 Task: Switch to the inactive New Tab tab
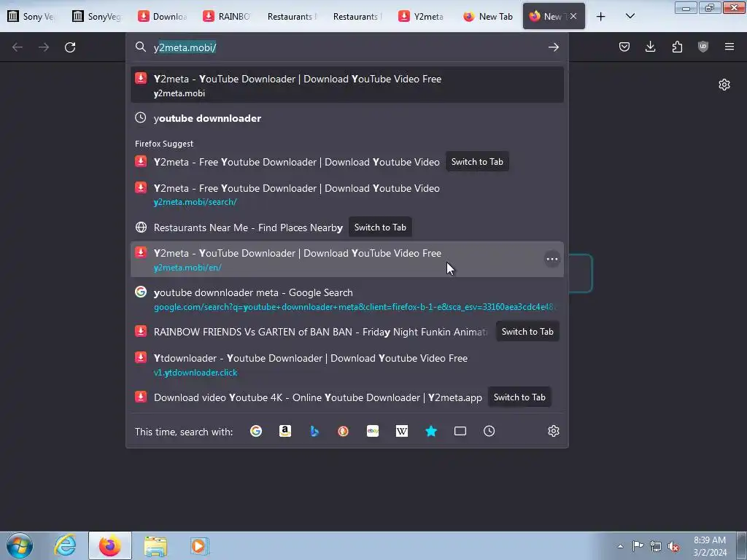click(488, 16)
